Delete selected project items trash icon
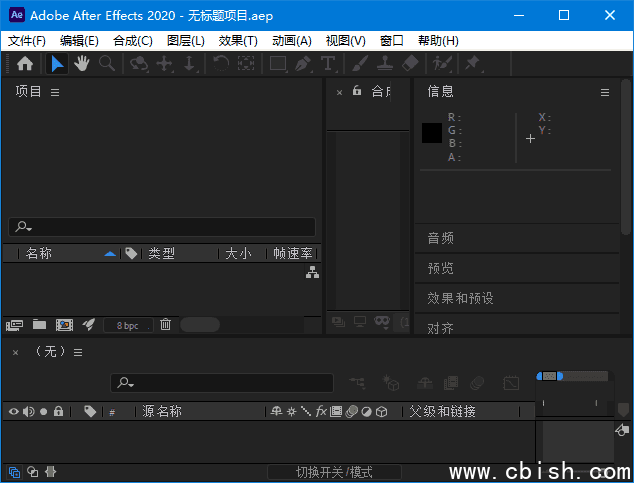Viewport: 634px width, 483px height. pyautogui.click(x=165, y=324)
